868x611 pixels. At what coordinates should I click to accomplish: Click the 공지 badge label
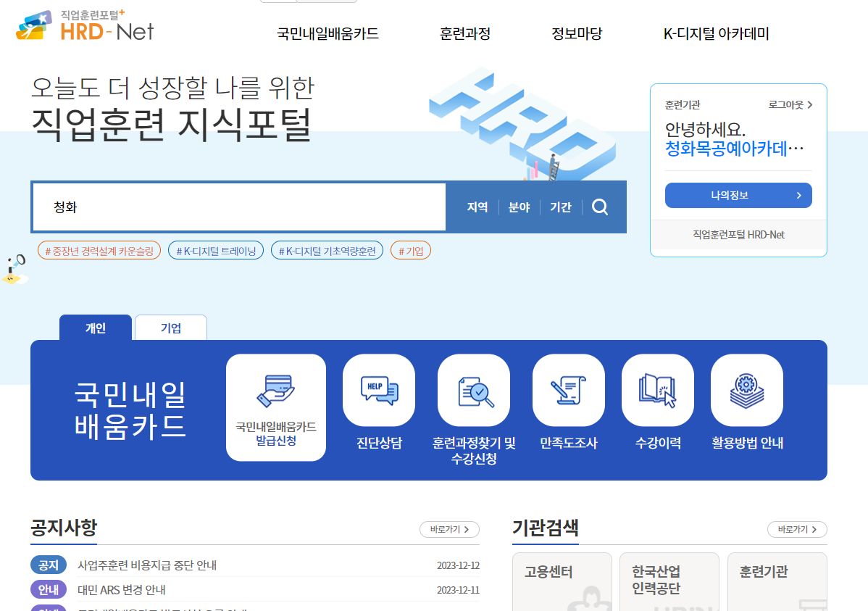click(48, 565)
